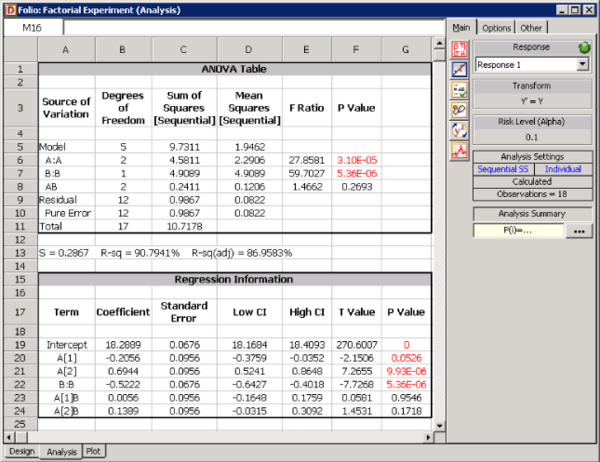The width and height of the screenshot is (600, 462).
Task: Click the P(i)=... summary field
Action: (518, 230)
